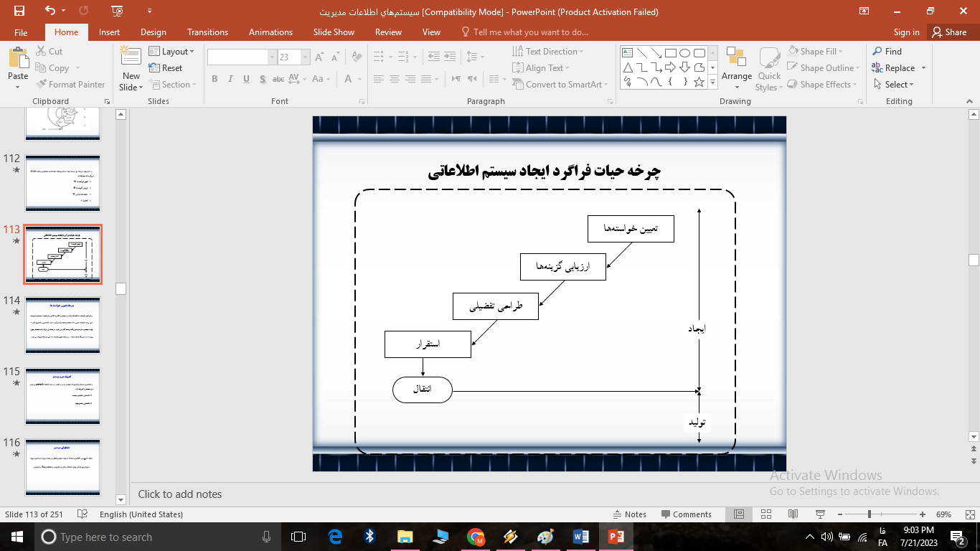The image size is (980, 551).
Task: Expand font size dropdown
Action: pyautogui.click(x=306, y=57)
